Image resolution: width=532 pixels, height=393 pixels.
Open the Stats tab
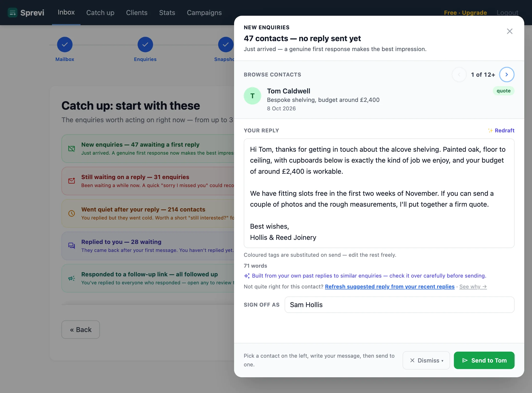click(x=167, y=13)
